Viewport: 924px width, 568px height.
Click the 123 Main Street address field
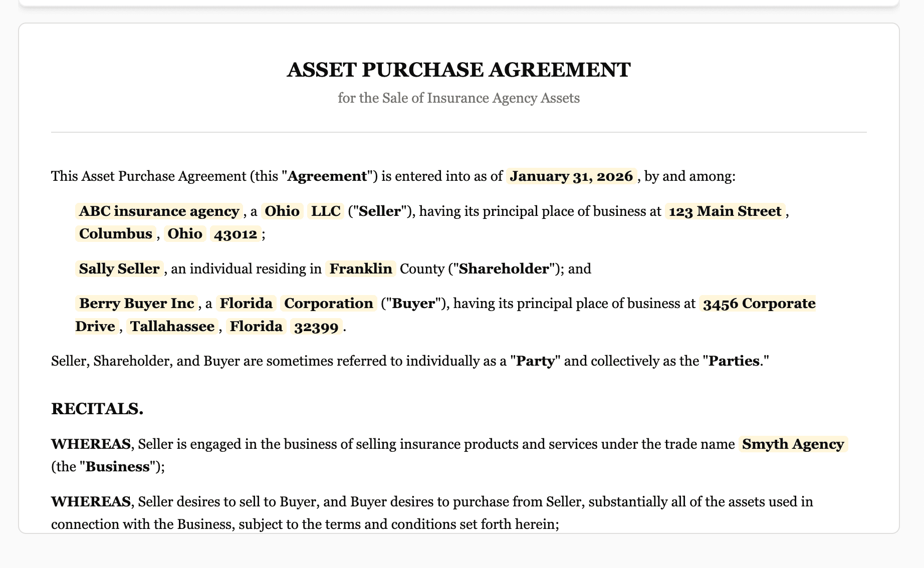point(725,211)
